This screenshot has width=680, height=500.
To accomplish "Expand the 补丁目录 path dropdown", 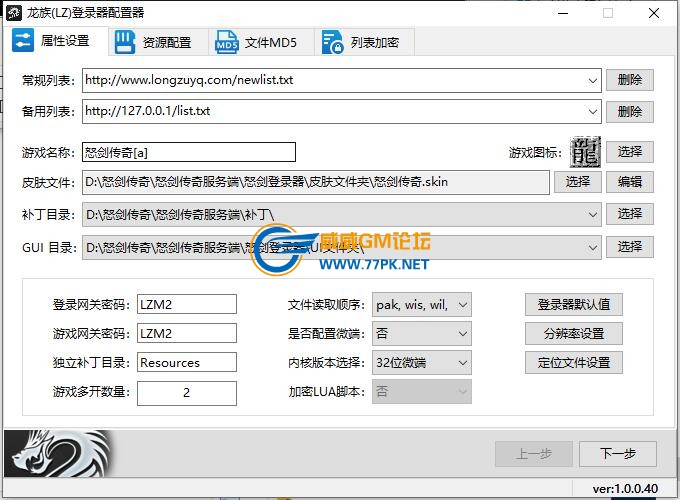I will point(592,215).
